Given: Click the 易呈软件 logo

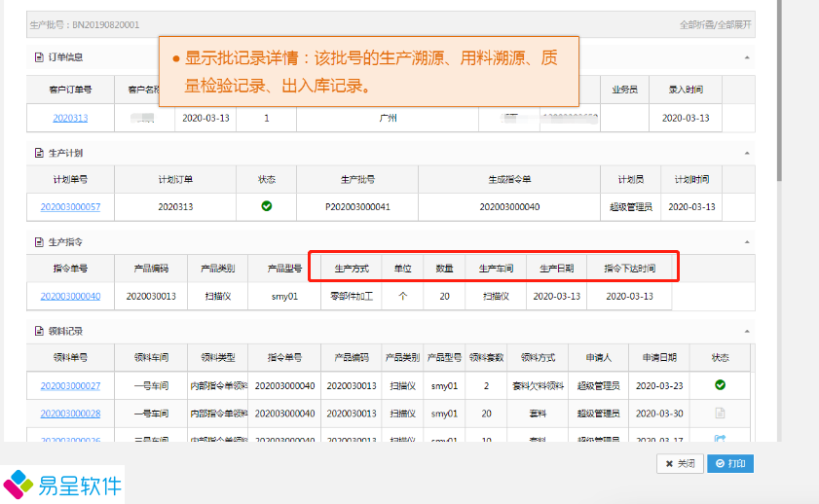Looking at the screenshot, I should coord(62,485).
